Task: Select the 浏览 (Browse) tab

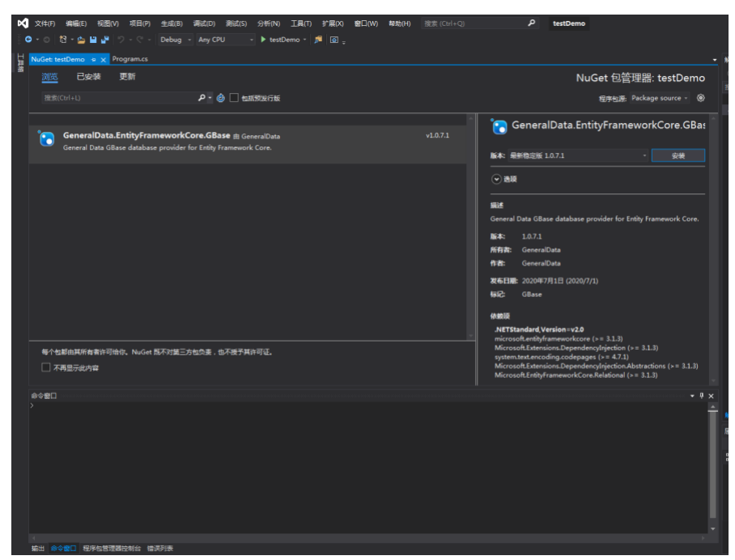Action: click(x=49, y=77)
